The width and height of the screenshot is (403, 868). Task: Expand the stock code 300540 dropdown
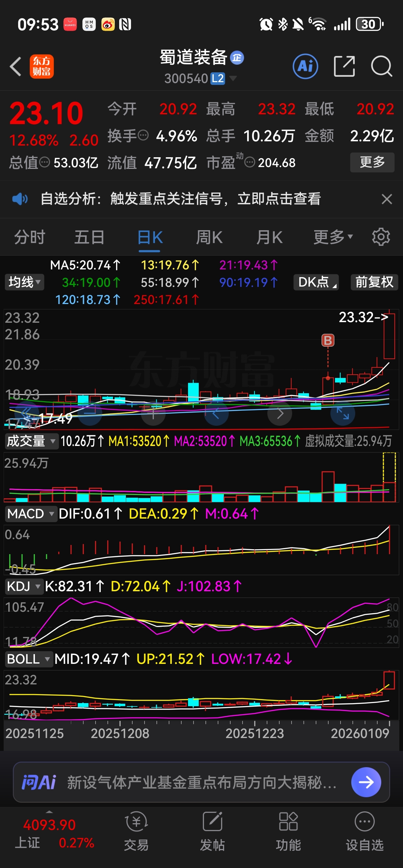(x=233, y=79)
